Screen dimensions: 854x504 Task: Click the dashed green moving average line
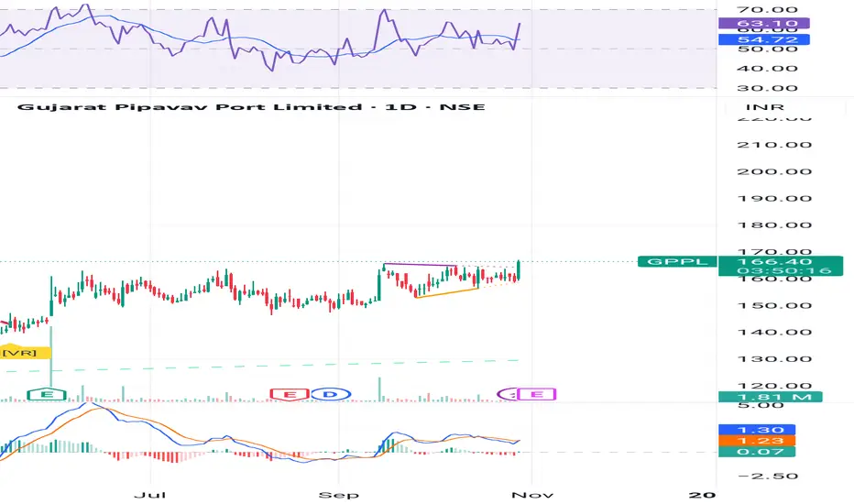click(261, 366)
